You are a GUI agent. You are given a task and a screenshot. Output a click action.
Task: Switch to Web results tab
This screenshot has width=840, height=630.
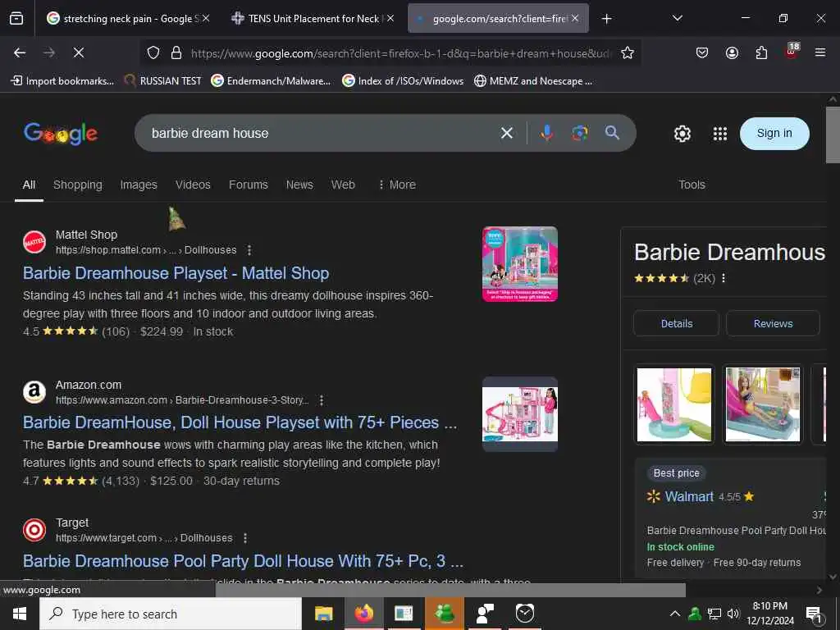click(x=343, y=185)
